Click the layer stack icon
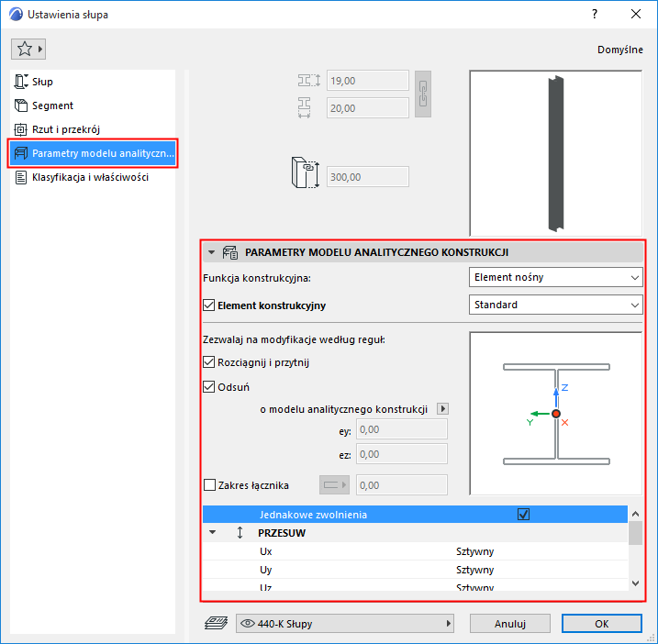This screenshot has width=658, height=644. coord(216,623)
